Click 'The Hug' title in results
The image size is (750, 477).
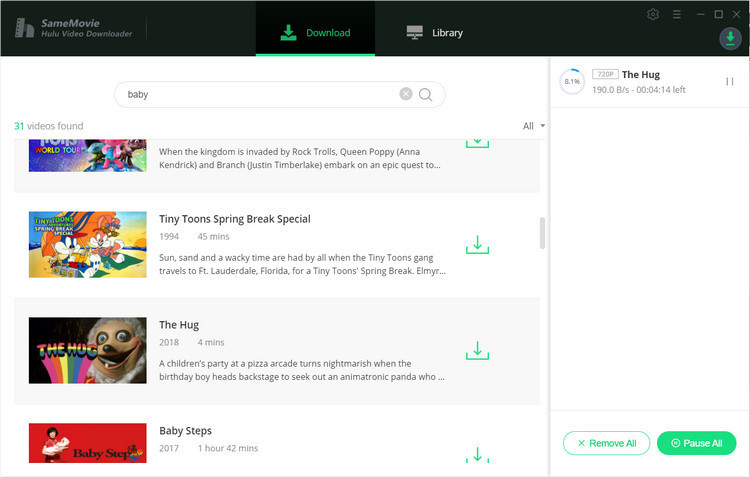179,325
